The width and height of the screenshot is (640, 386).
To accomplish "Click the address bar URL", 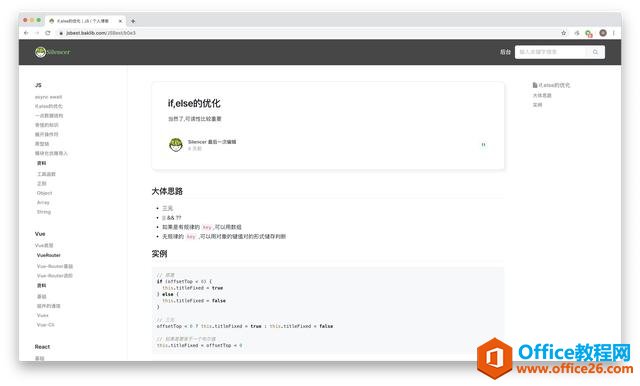I will 101,33.
